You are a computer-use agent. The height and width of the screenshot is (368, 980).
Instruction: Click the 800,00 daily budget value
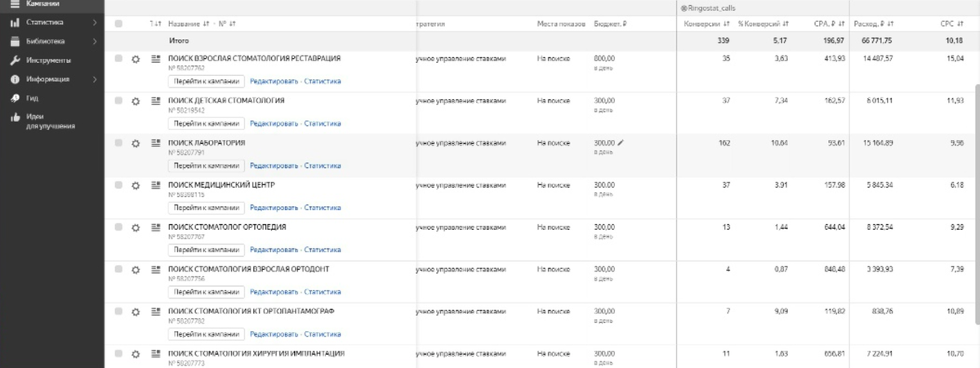point(604,58)
